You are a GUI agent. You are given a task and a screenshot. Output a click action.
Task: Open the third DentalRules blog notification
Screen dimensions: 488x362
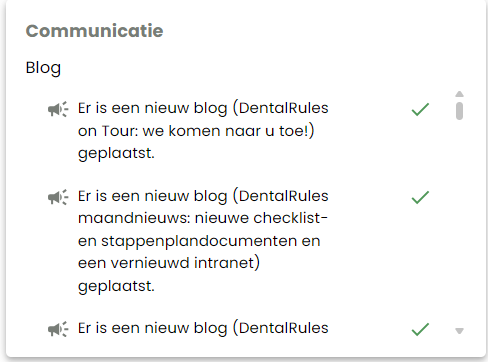[x=203, y=328]
